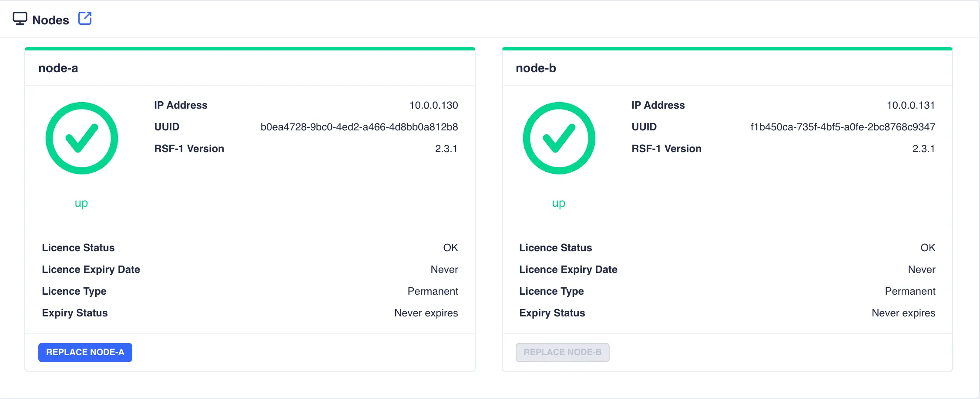
Task: Click the 'up' status text under node-a
Action: (81, 203)
